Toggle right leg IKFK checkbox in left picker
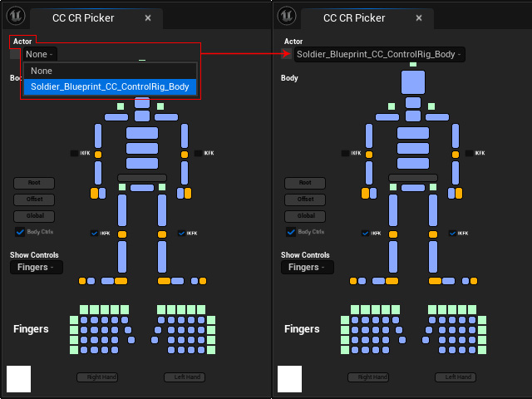The width and height of the screenshot is (532, 399). (94, 233)
